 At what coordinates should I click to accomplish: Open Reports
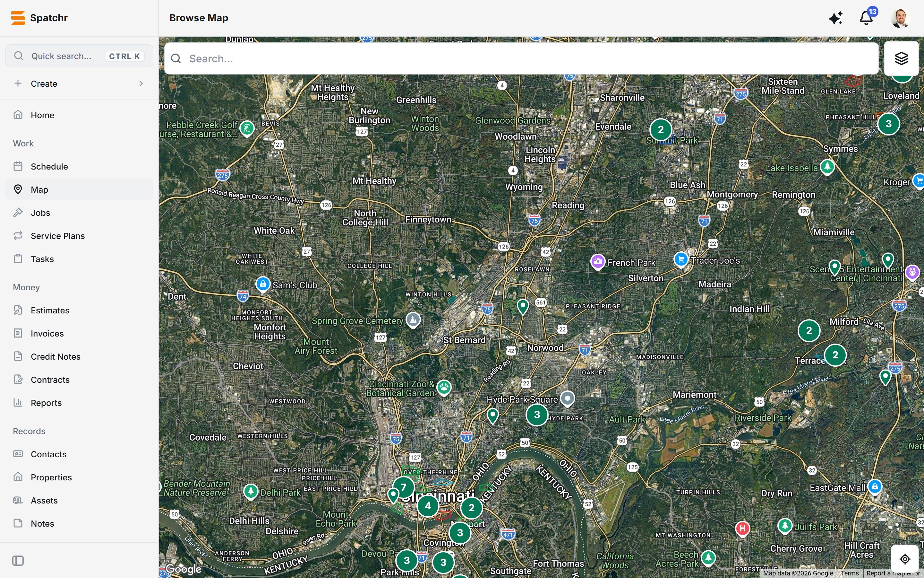79,403
